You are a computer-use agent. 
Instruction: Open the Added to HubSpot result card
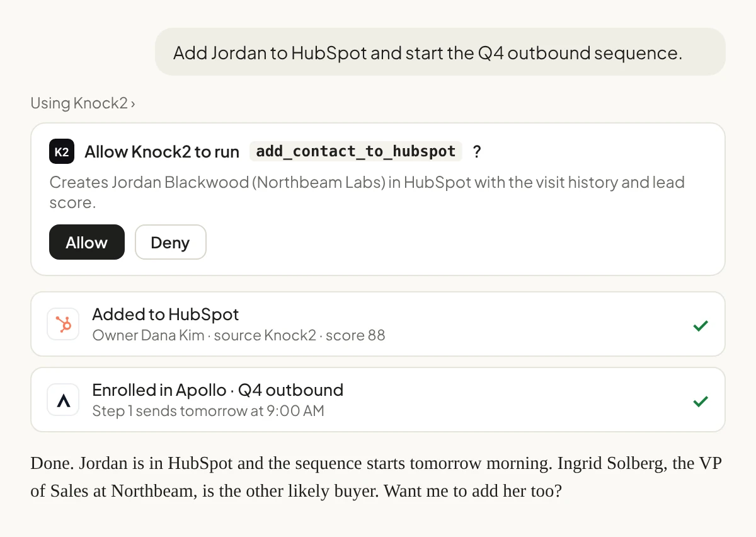click(x=378, y=324)
